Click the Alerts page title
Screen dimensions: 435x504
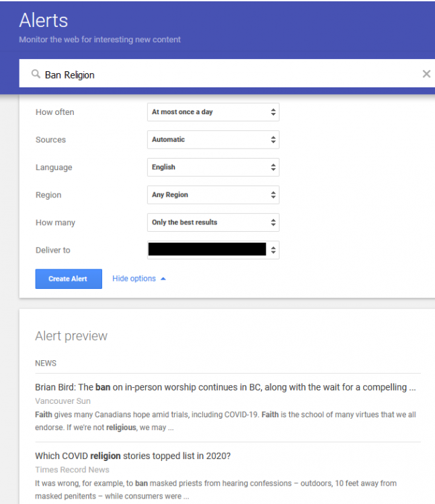pyautogui.click(x=44, y=20)
